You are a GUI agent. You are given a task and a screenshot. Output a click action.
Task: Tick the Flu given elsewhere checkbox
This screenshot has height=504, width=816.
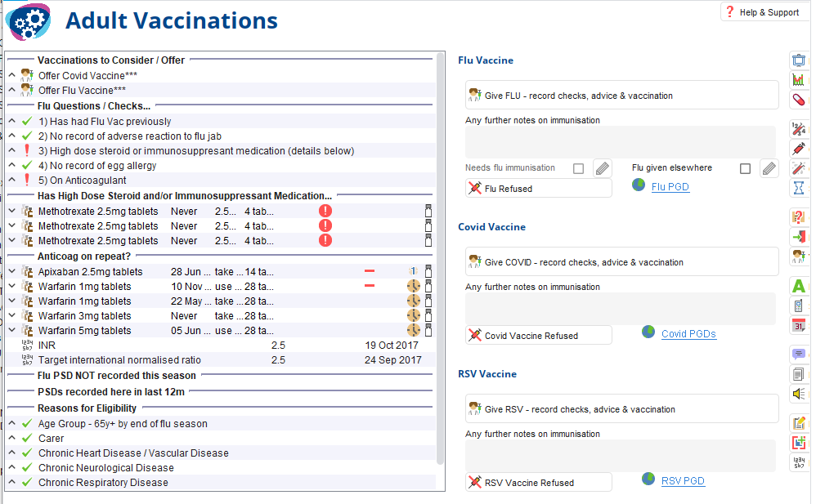point(745,168)
